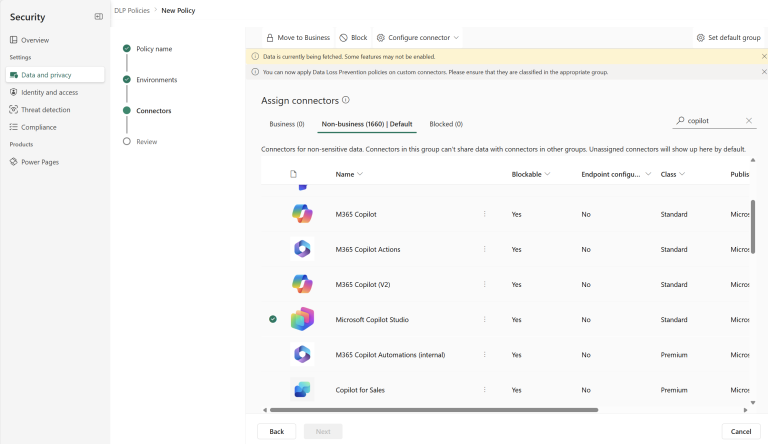Click Premium class for M365 Copilot Automations
768x444 pixels.
[673, 355]
